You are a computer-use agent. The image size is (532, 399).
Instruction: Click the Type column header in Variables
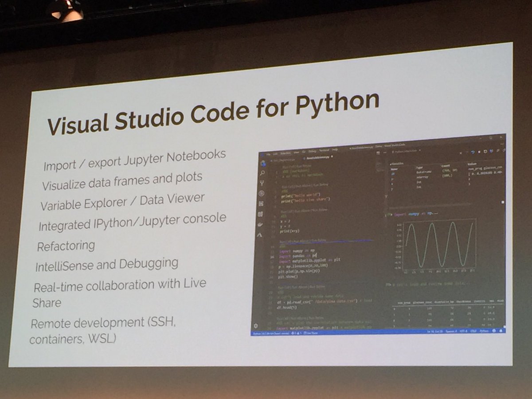click(x=419, y=167)
